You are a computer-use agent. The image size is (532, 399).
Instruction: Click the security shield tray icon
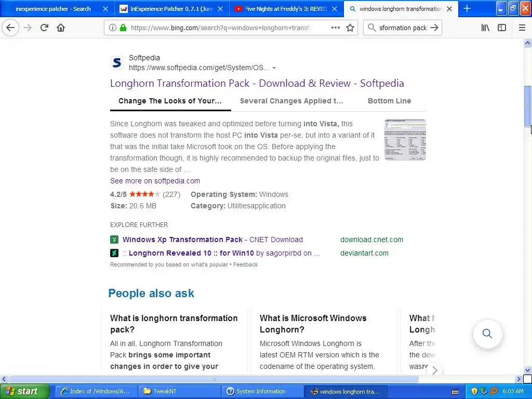[474, 391]
